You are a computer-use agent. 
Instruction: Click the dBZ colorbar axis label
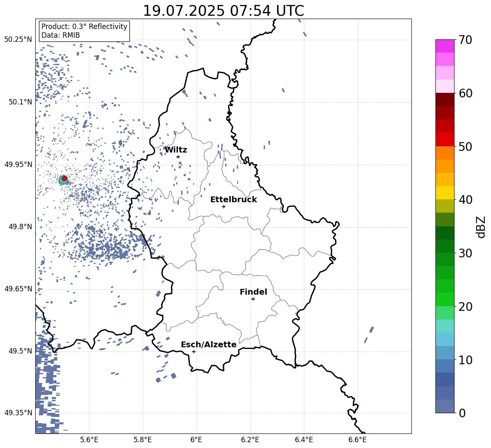[x=481, y=227]
